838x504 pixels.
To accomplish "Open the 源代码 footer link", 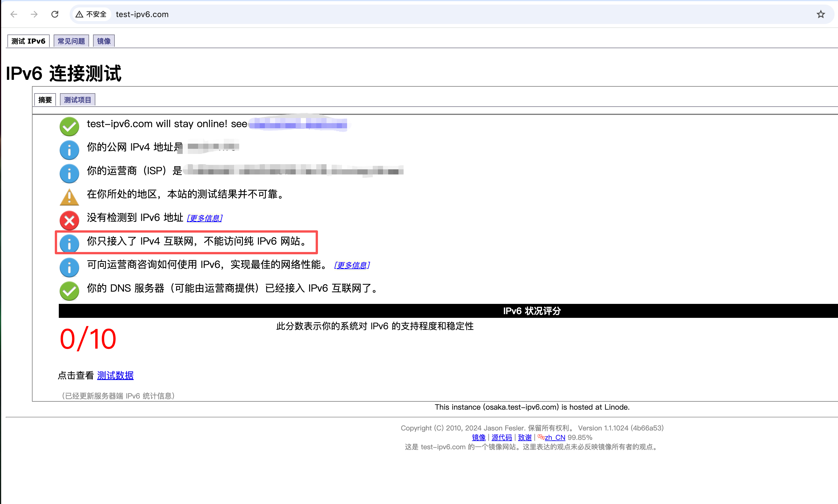I will tap(501, 437).
